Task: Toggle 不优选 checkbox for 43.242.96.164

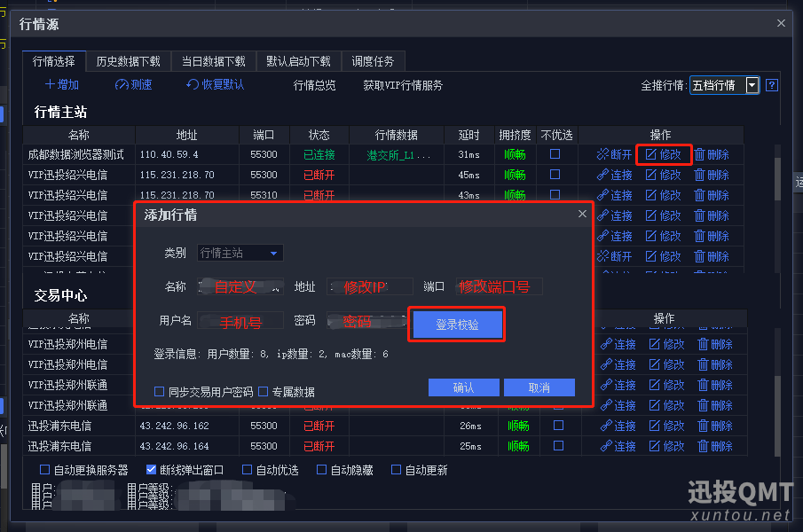Action: point(559,445)
